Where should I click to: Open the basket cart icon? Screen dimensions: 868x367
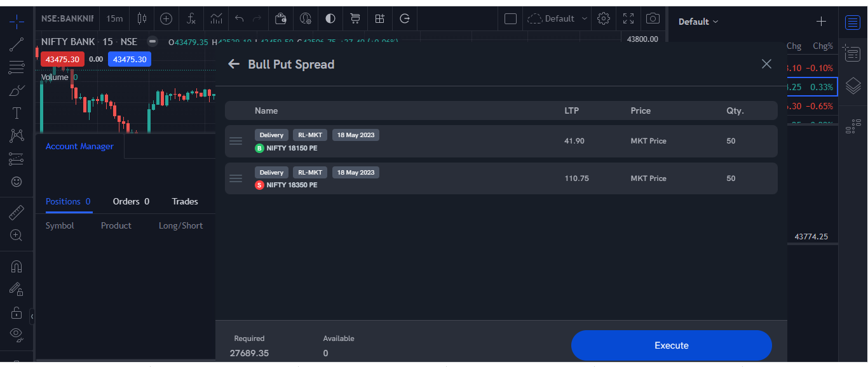coord(355,18)
